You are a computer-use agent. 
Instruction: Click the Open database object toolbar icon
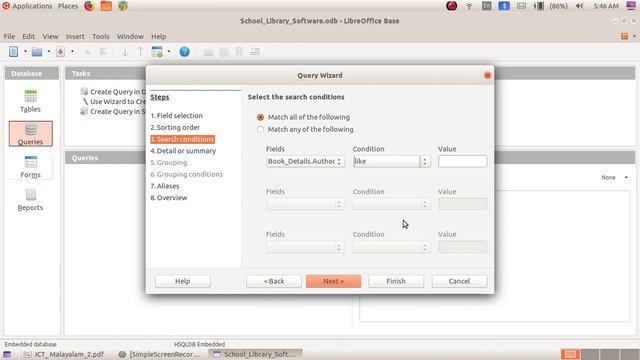(209, 52)
